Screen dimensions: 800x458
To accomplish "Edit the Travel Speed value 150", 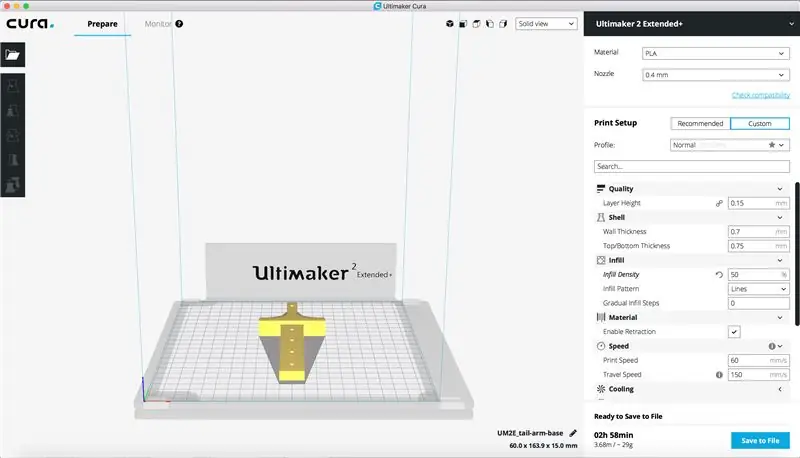I will 758,374.
